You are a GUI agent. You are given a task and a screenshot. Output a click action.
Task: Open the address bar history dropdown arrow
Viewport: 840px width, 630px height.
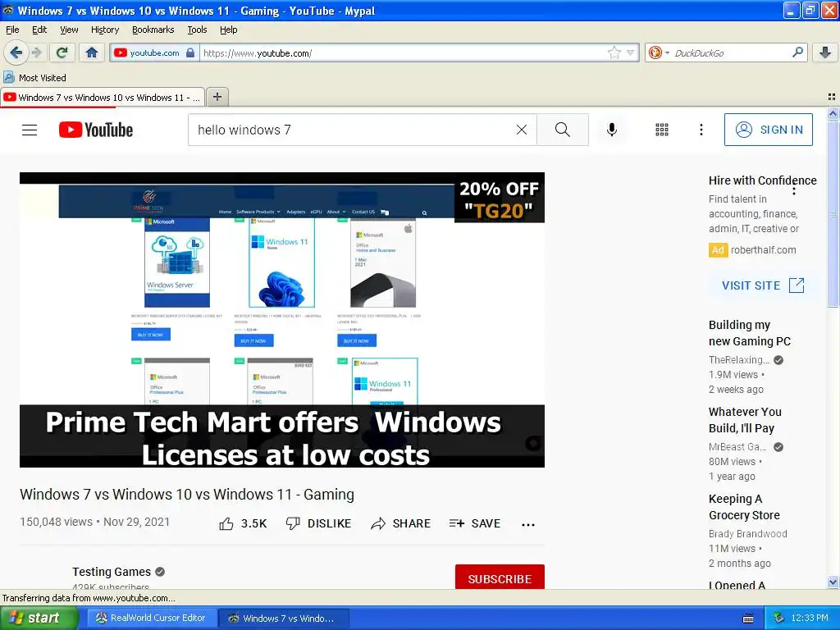[631, 52]
